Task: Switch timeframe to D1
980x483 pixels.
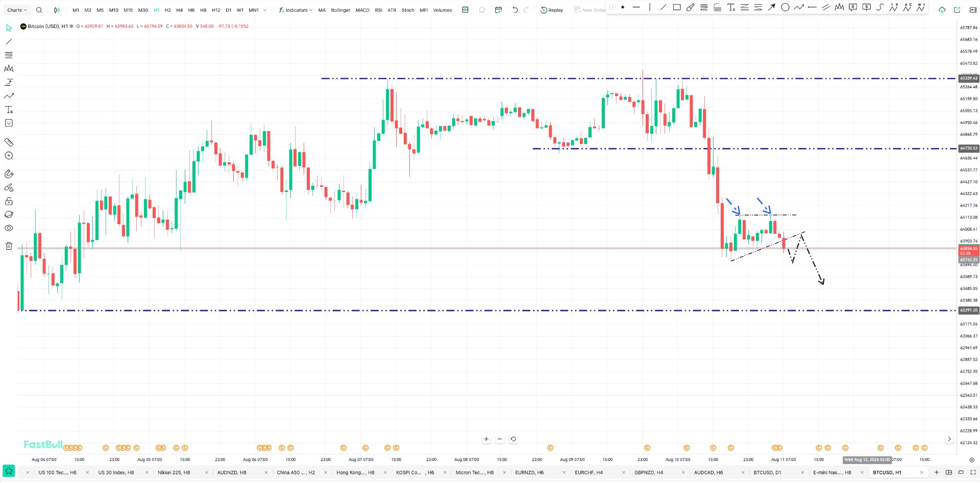Action: pos(228,10)
